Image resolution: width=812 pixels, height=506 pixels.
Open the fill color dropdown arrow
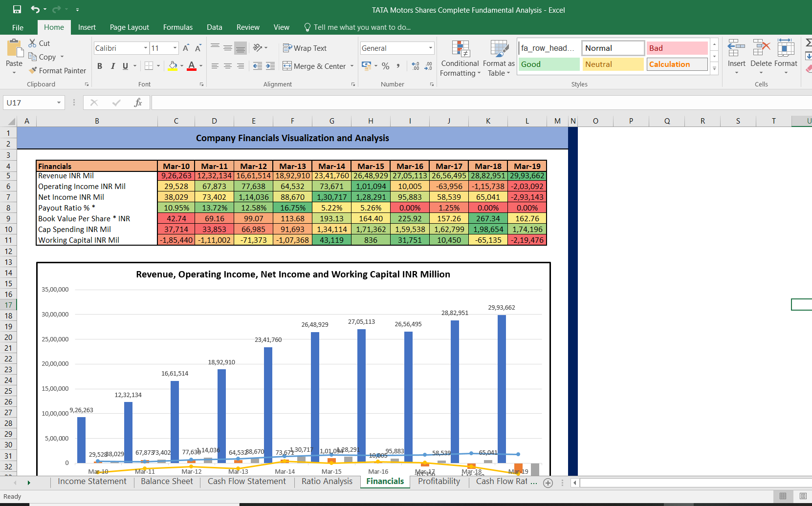182,66
